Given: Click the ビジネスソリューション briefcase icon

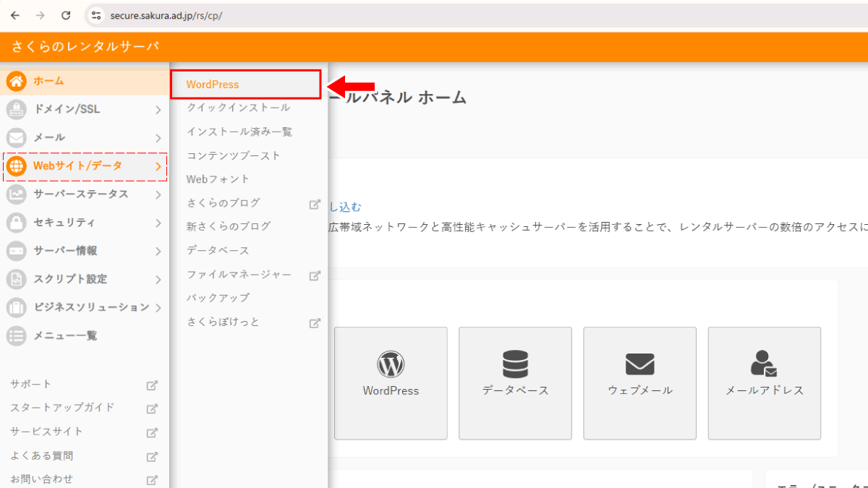Looking at the screenshot, I should coord(17,307).
